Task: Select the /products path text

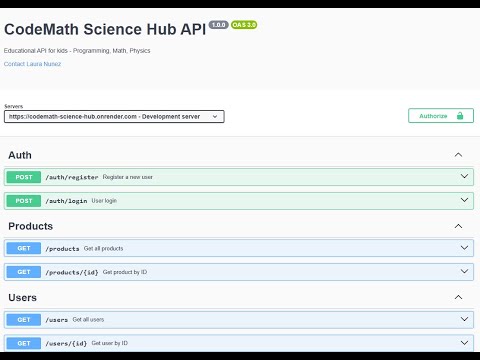Action: [62, 249]
